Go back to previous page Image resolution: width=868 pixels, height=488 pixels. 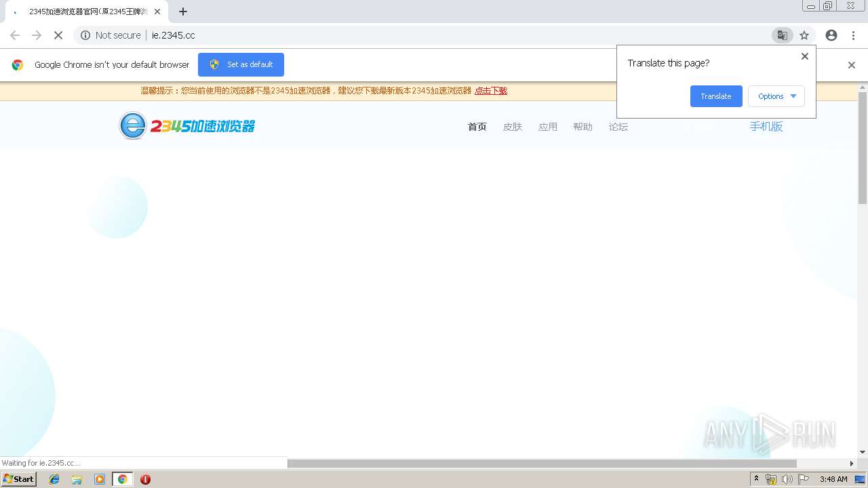15,35
